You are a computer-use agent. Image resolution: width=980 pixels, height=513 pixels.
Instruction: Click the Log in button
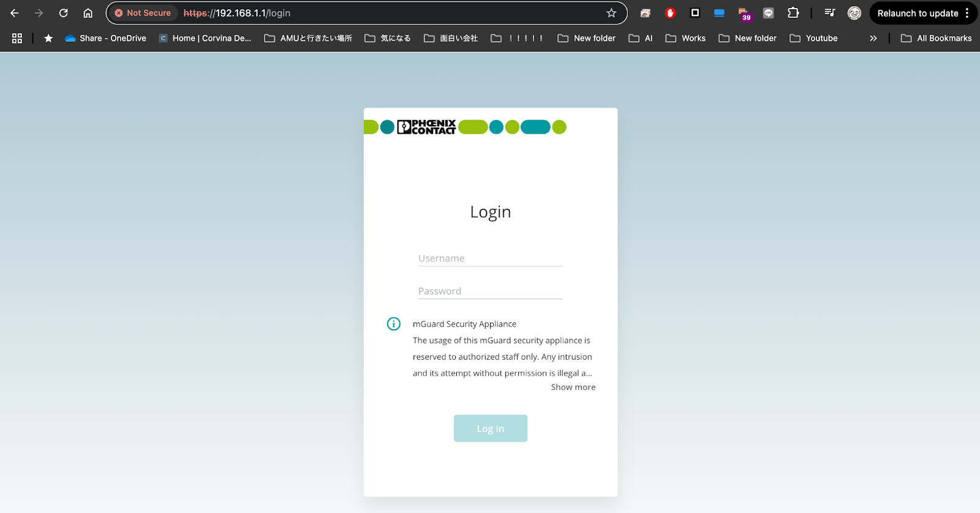(491, 428)
